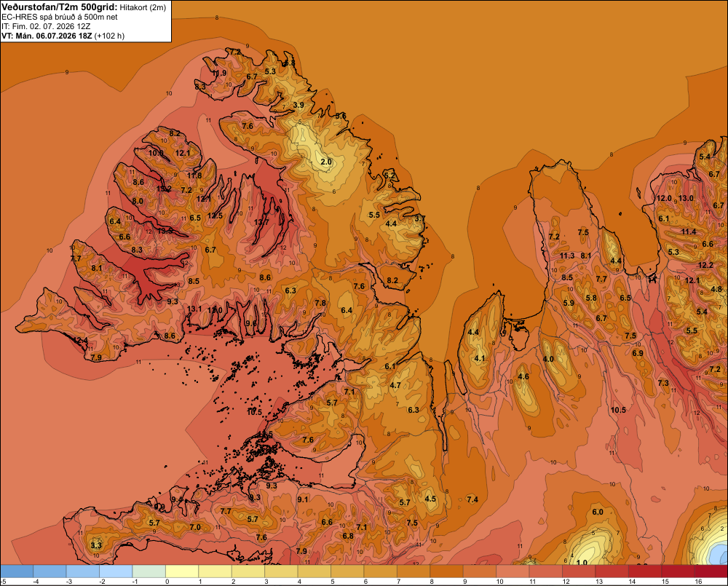Click the 10.5 label in the eastern valley
Screen dimensions: 728x586
(x=618, y=410)
